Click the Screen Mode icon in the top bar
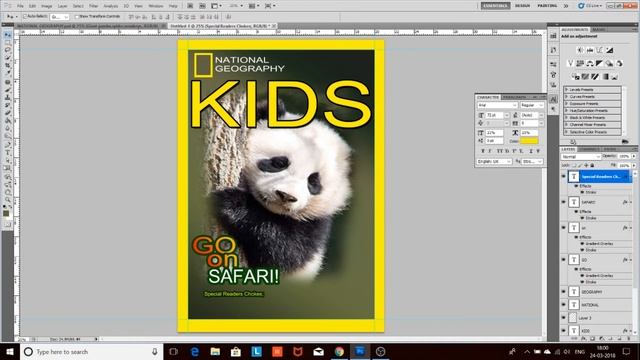This screenshot has height=360, width=640. [x=270, y=6]
